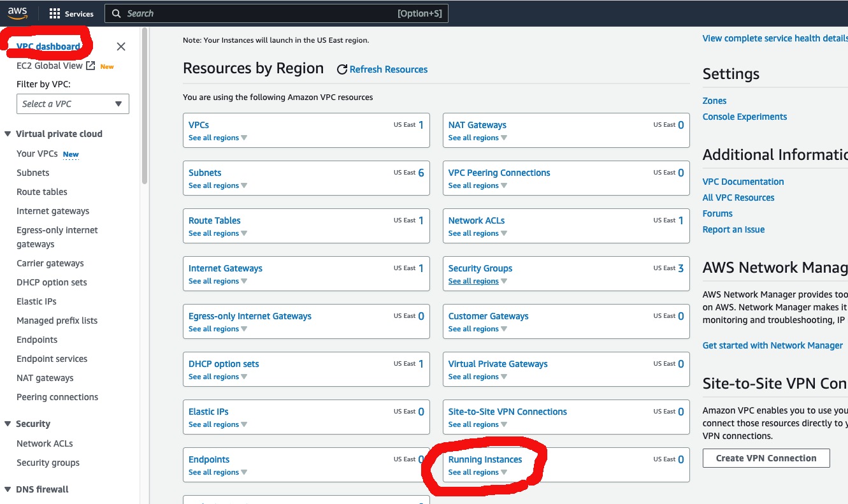Viewport: 848px width, 504px height.
Task: Collapse the DNS firewall section
Action: [x=8, y=489]
